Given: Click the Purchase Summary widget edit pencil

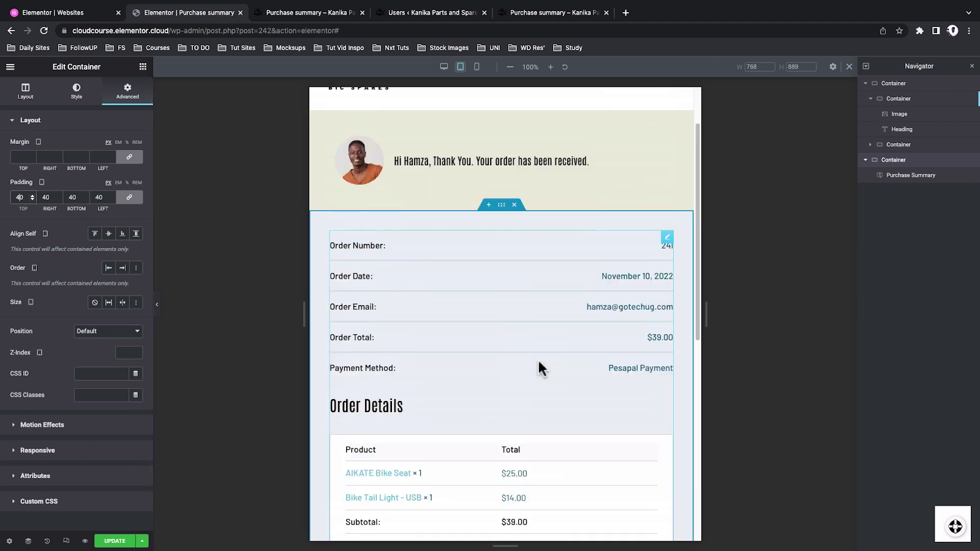Looking at the screenshot, I should coord(667,237).
